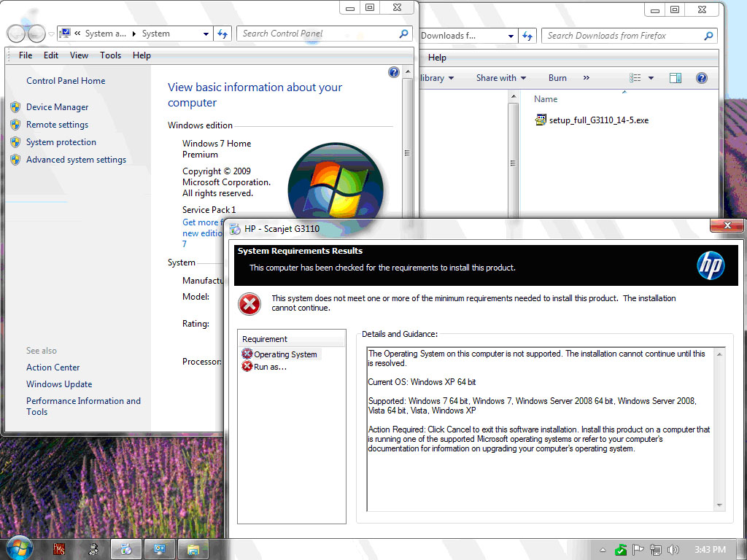Click Downloads search magnifier icon
This screenshot has width=747, height=560.
(x=708, y=36)
